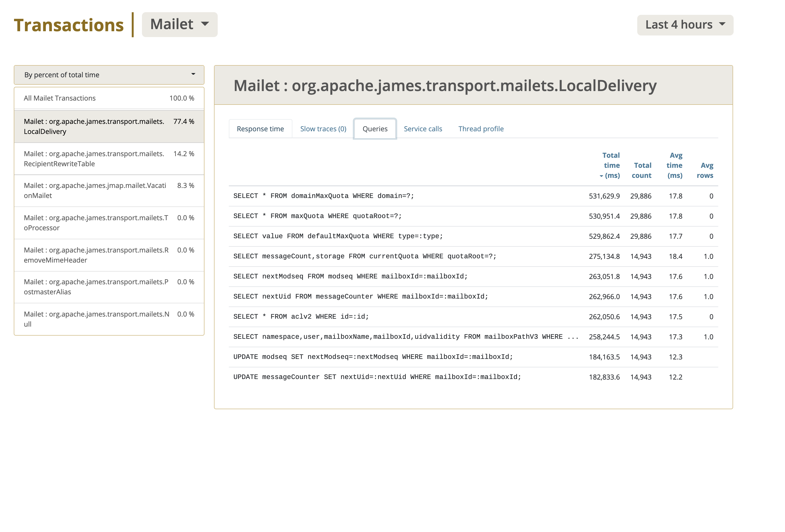Viewport: 785px width, 532px height.
Task: Open the Service calls tab
Action: [x=423, y=129]
